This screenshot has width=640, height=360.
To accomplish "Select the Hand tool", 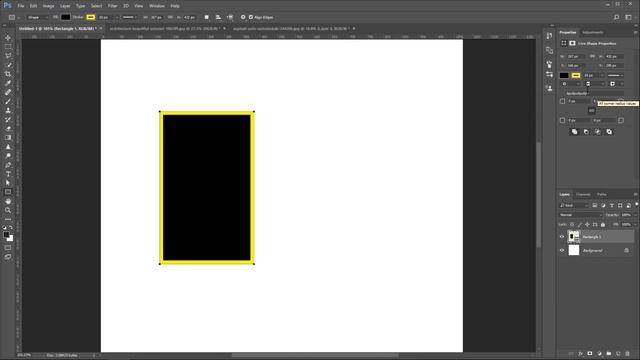I will click(x=8, y=201).
